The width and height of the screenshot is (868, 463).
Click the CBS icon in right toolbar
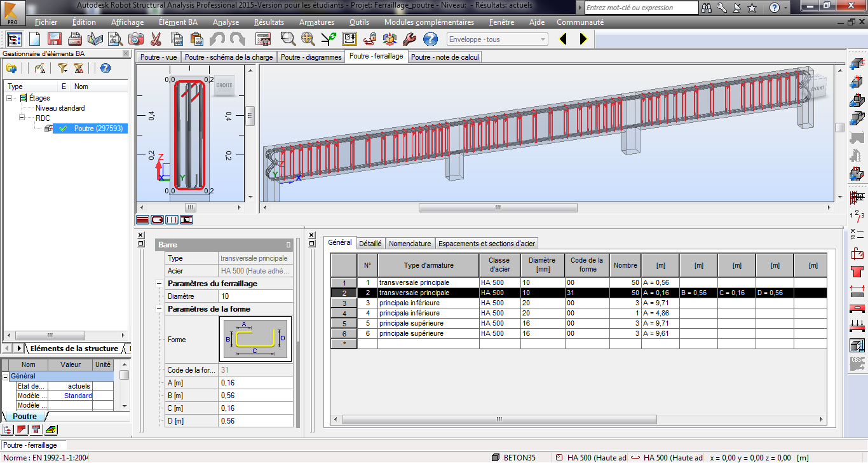coord(857,364)
